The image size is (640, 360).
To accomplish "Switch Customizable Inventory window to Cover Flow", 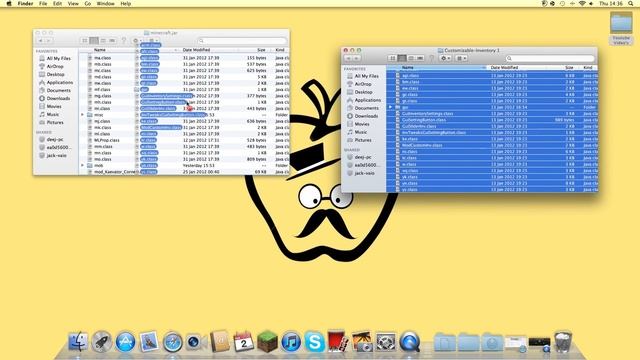I will pyautogui.click(x=420, y=58).
